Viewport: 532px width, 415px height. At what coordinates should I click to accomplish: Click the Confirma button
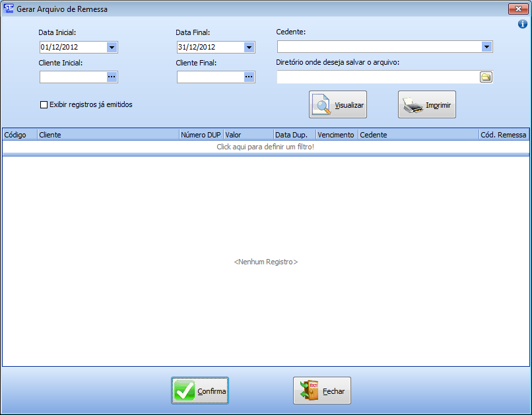pos(200,391)
